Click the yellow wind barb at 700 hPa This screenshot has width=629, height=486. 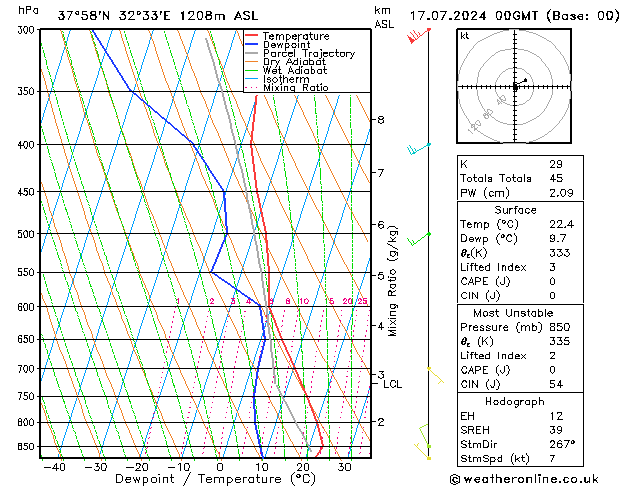click(436, 375)
